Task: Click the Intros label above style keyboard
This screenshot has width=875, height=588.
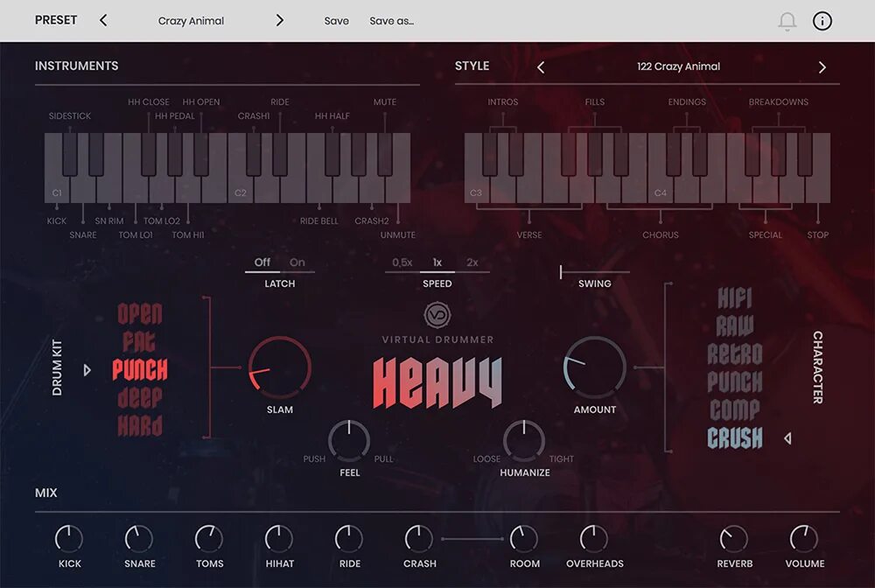Action: click(x=503, y=102)
